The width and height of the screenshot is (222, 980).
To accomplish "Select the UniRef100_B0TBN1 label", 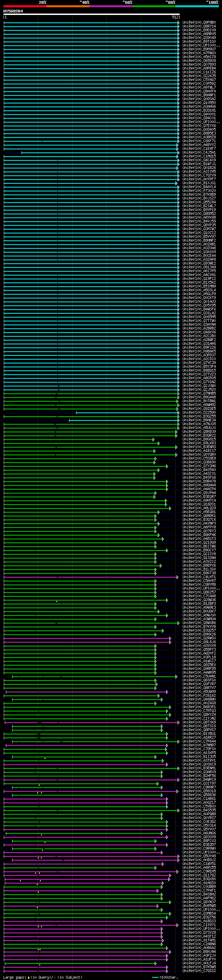I will 199,401.
